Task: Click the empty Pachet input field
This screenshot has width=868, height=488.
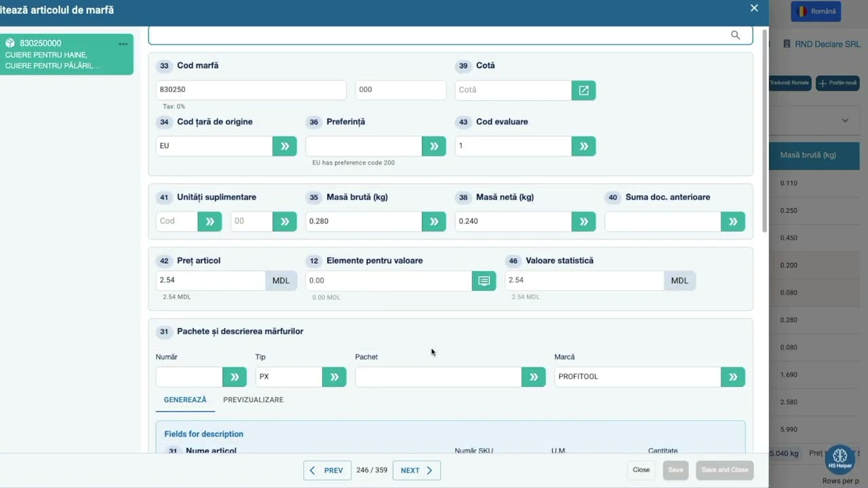Action: (x=438, y=377)
